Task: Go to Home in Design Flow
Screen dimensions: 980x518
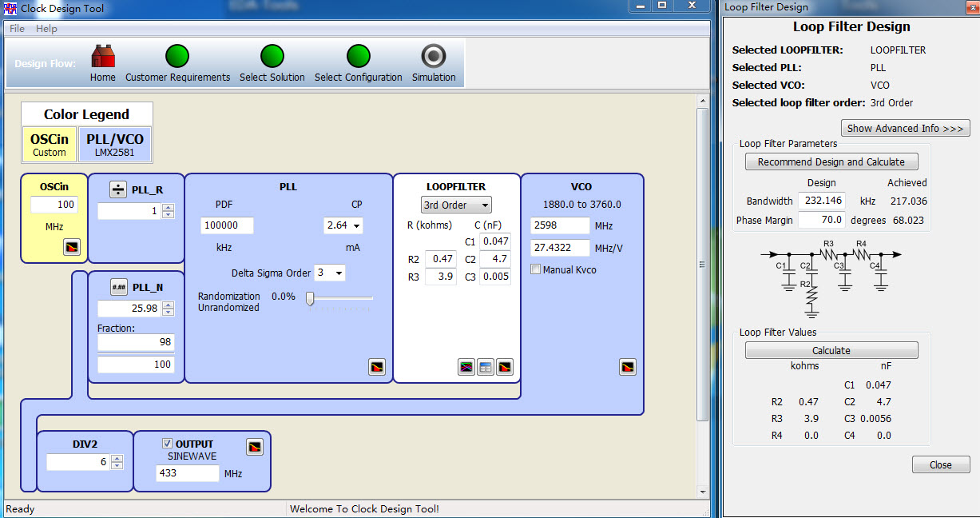Action: [x=102, y=63]
